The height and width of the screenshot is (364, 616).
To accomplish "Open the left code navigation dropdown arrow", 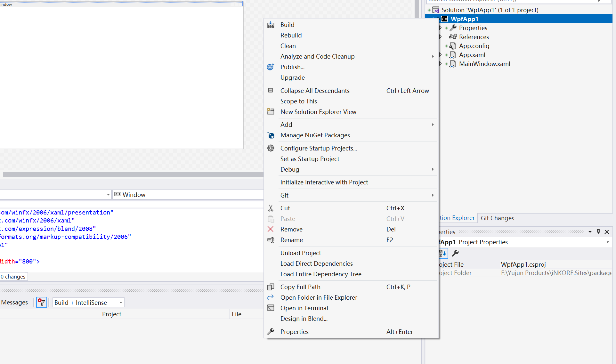I will click(x=108, y=195).
